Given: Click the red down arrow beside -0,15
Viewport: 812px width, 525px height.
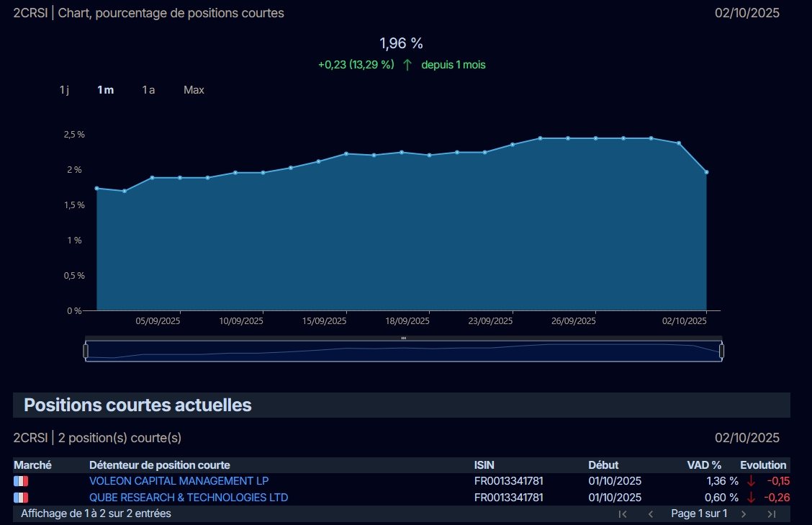Looking at the screenshot, I should [752, 481].
